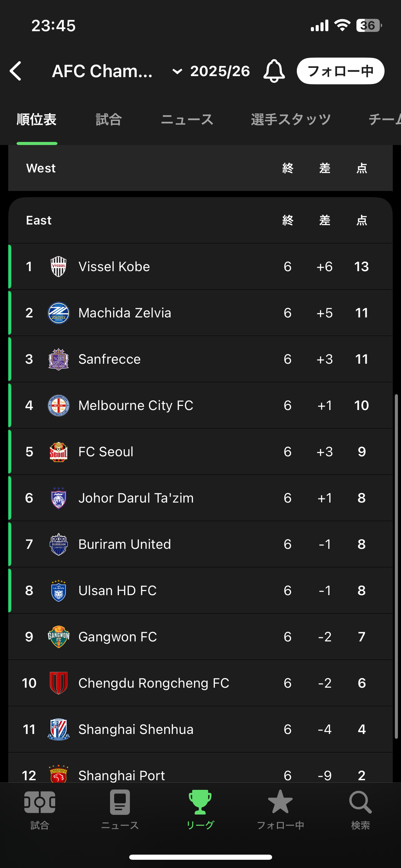Screen dimensions: 401x868
Task: Tap the フォロー中 star icon
Action: pyautogui.click(x=280, y=809)
